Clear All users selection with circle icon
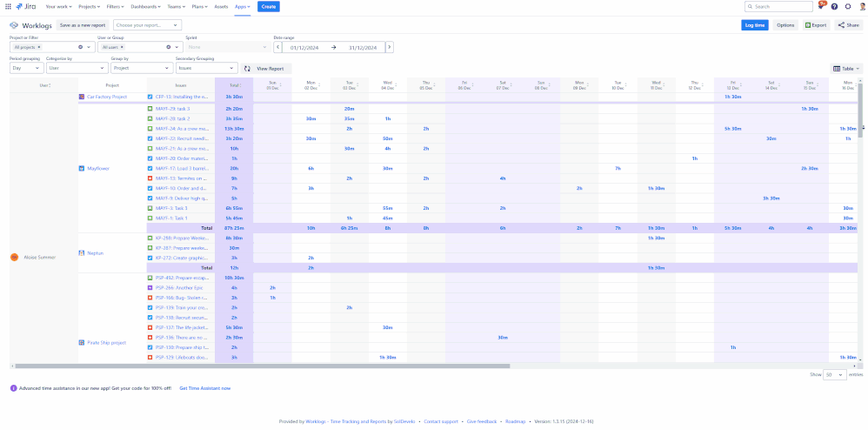This screenshot has height=430, width=868. click(168, 47)
